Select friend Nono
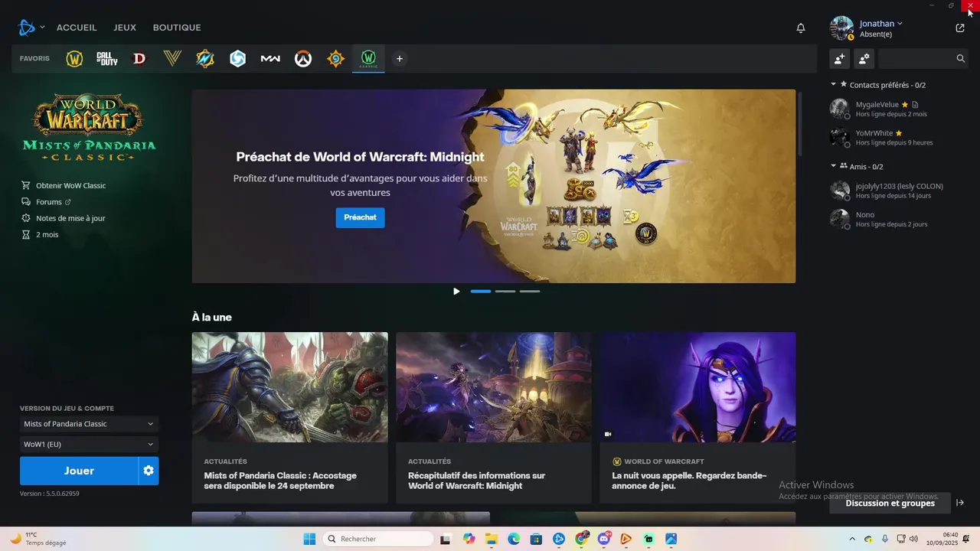980x551 pixels. click(899, 220)
